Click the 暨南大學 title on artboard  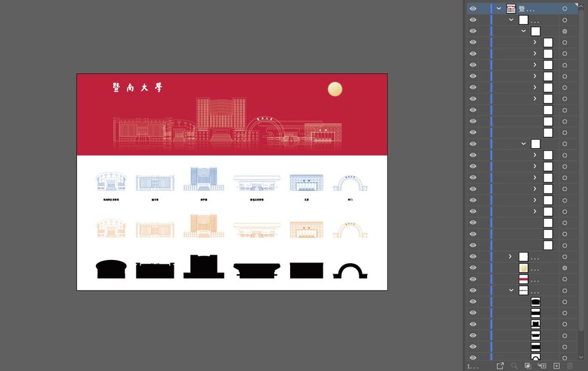pyautogui.click(x=138, y=88)
